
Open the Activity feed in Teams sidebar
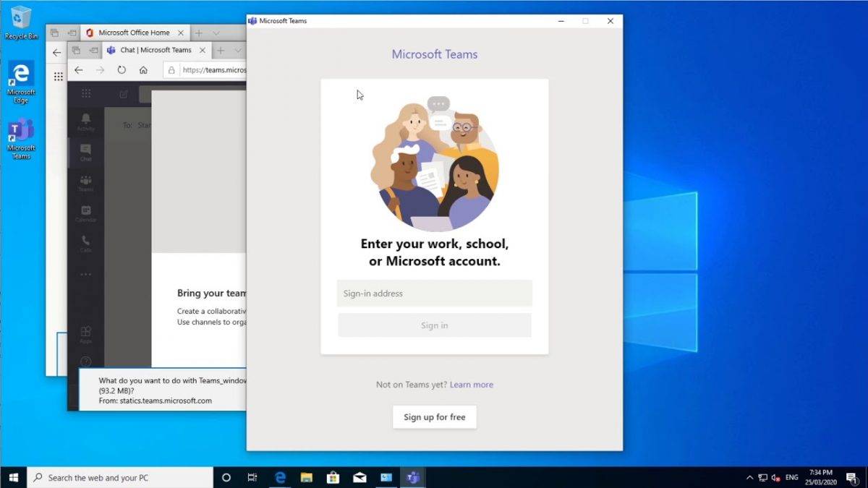tap(85, 121)
